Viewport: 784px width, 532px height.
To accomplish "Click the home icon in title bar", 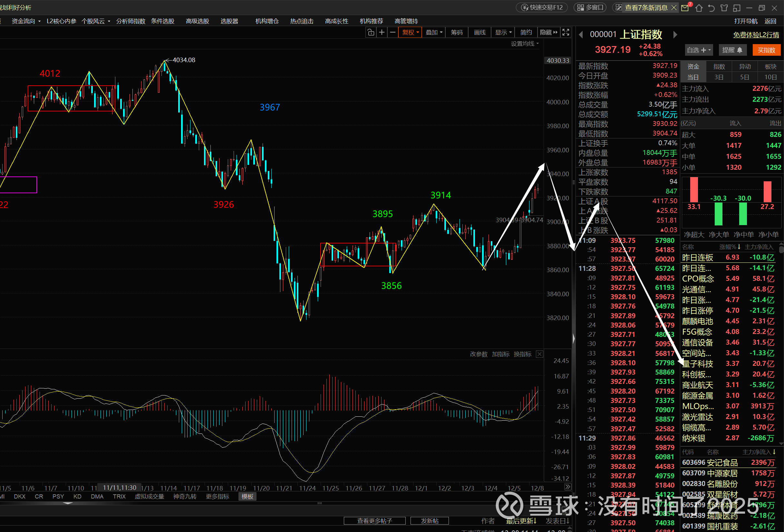I will tap(699, 8).
